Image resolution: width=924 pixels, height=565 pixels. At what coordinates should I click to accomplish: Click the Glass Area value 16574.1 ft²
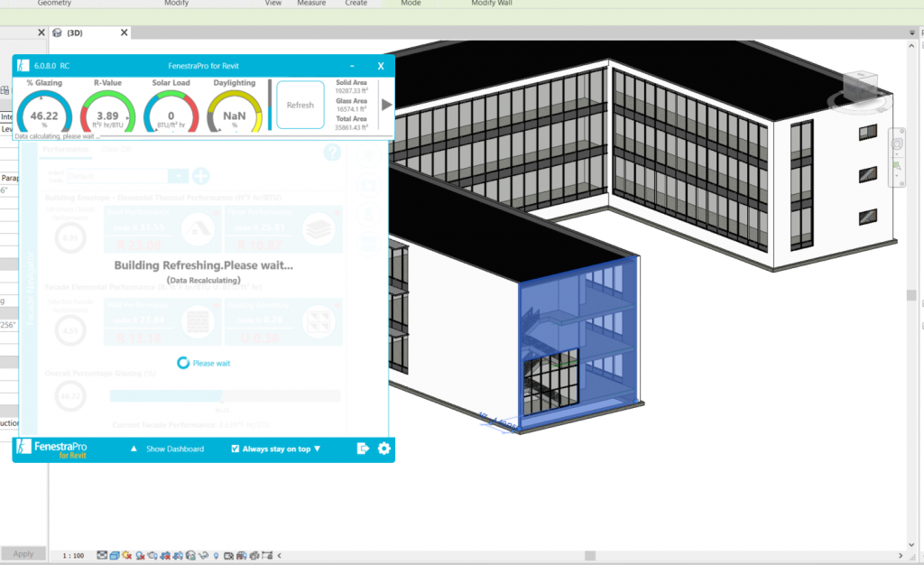coord(352,109)
